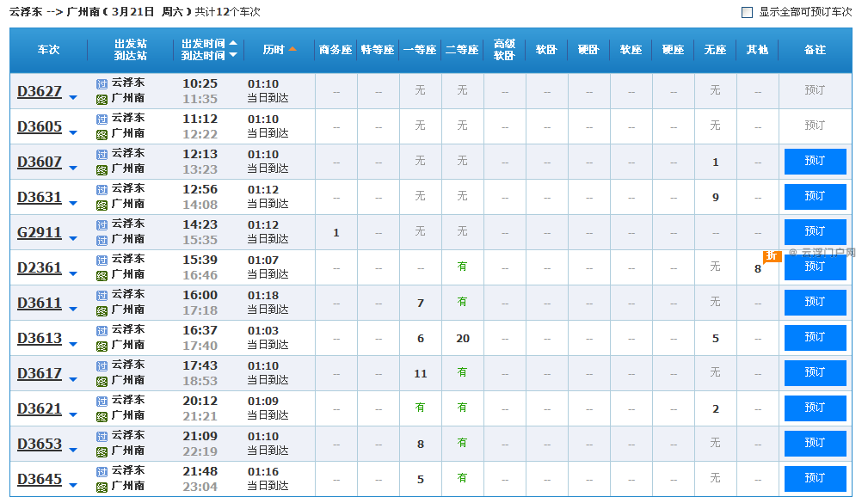Open train D3627 link
Viewport: 868px width, 503px height.
pos(40,91)
